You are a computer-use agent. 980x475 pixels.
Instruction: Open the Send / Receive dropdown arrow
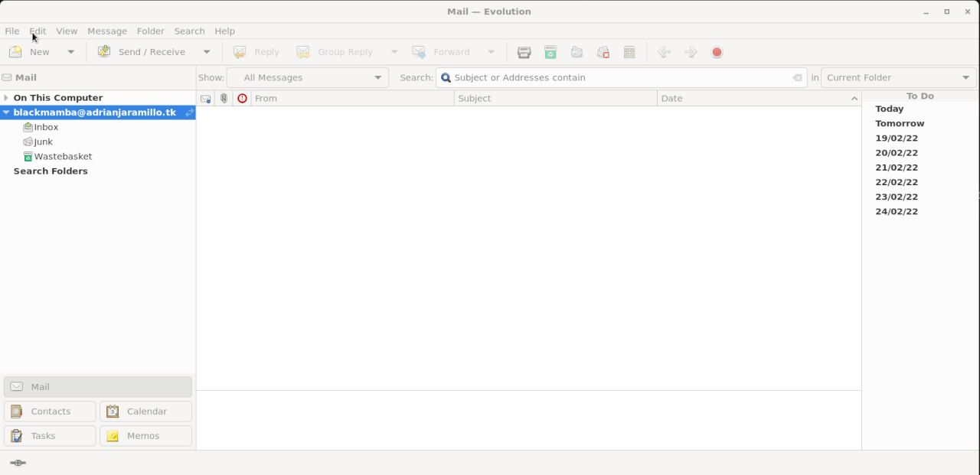point(207,52)
